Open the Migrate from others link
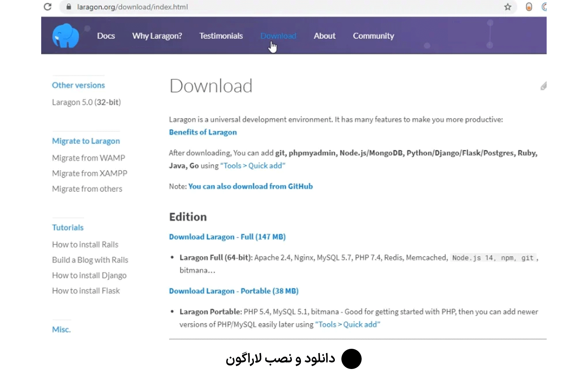The height and width of the screenshot is (380, 588). pyautogui.click(x=87, y=189)
